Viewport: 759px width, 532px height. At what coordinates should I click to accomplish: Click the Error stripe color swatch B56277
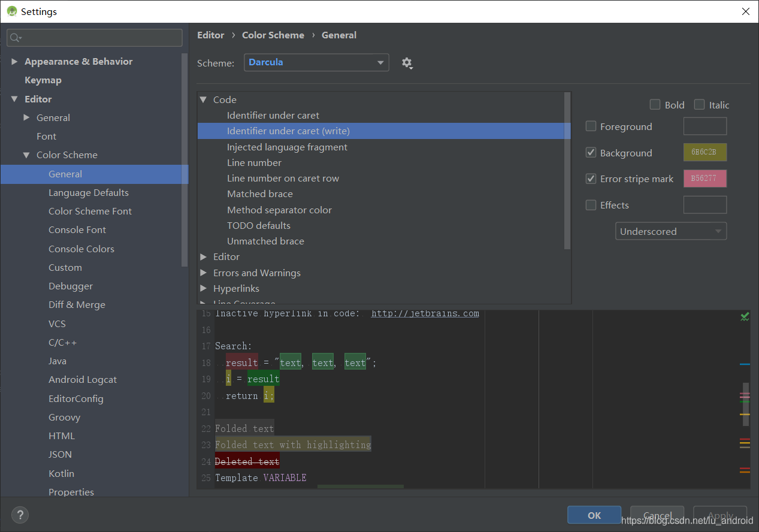pyautogui.click(x=705, y=179)
